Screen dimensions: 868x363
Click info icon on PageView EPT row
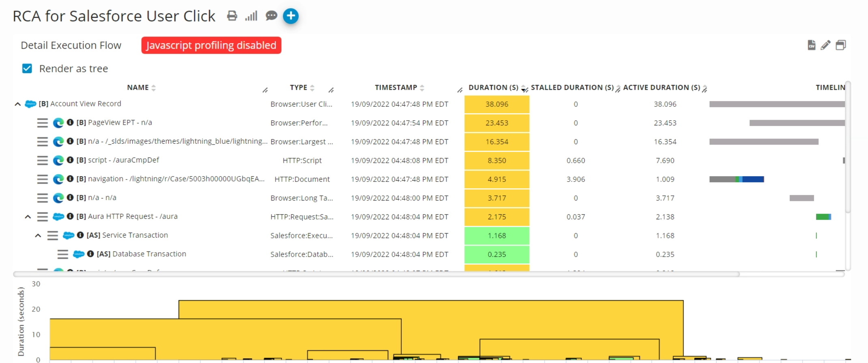[70, 122]
